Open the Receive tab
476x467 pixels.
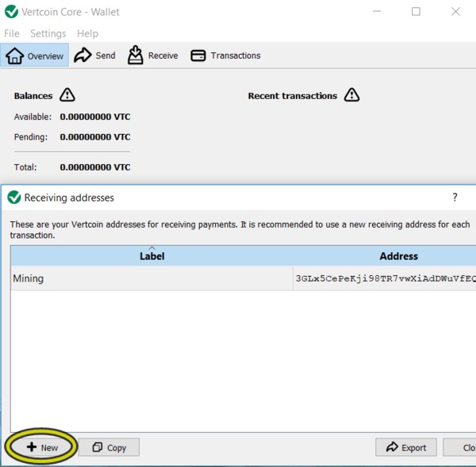pyautogui.click(x=152, y=56)
